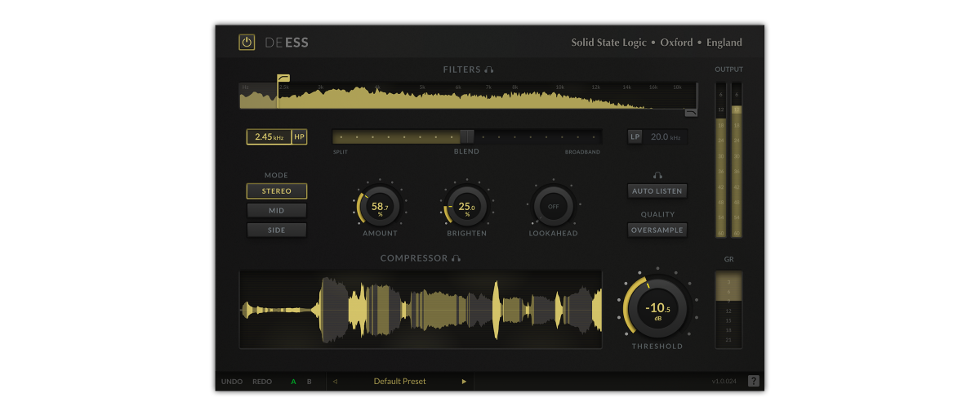Click the GR gain reduction meter
The width and height of the screenshot is (980, 416).
(729, 310)
